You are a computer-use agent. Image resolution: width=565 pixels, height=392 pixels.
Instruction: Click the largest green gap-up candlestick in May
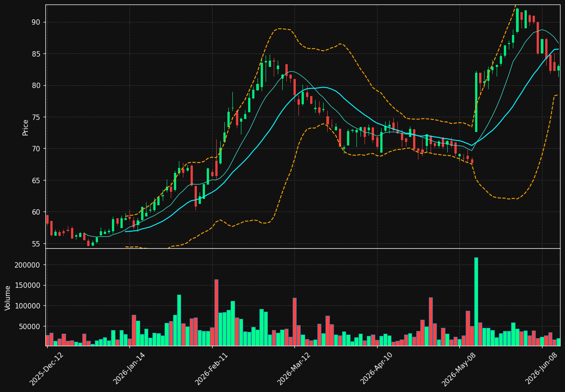coord(476,102)
